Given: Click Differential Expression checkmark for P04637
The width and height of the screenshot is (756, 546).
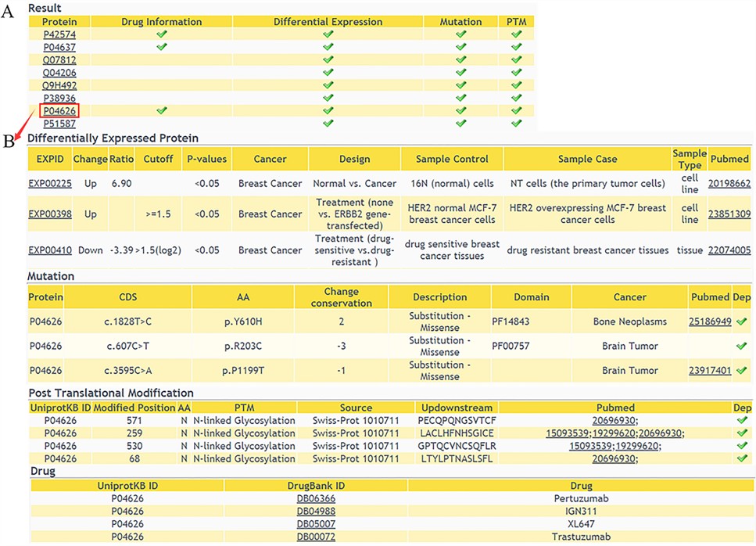Looking at the screenshot, I should [328, 46].
